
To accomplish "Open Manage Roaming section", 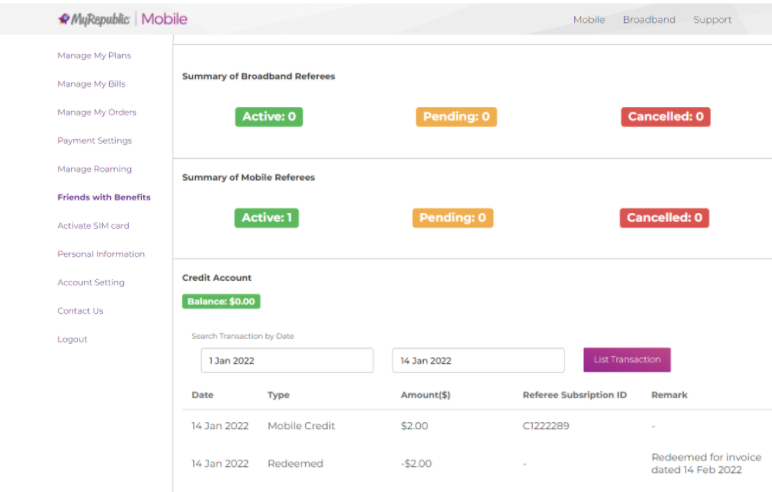I will tap(95, 169).
